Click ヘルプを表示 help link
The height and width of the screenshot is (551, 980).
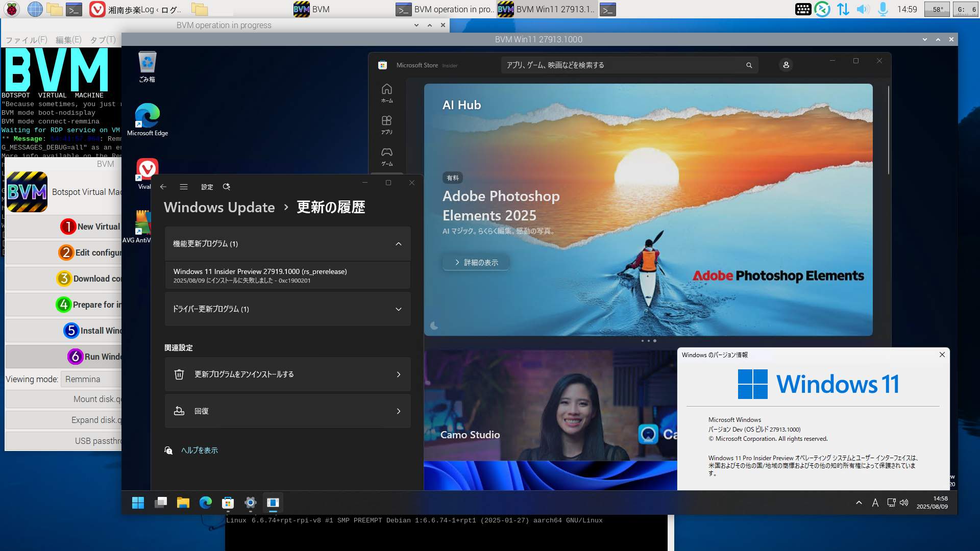tap(200, 450)
